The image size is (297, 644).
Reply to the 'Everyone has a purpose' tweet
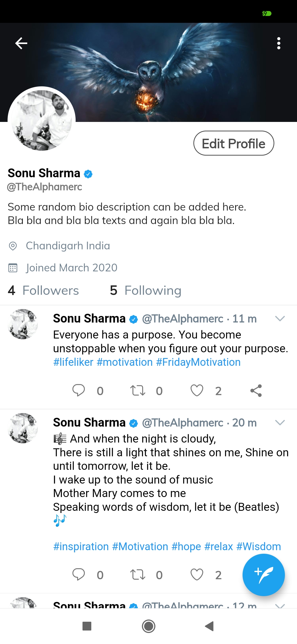coord(79,390)
